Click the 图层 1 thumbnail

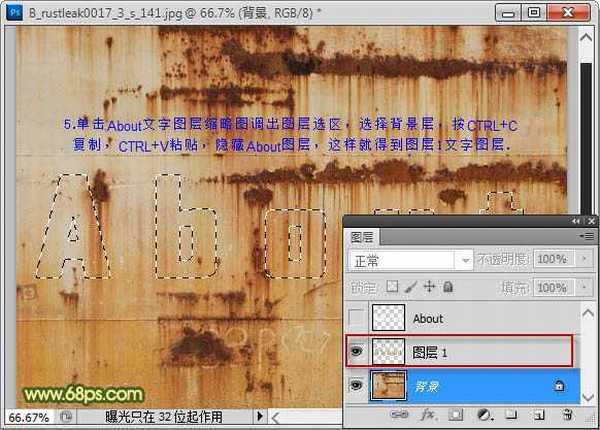pos(388,351)
